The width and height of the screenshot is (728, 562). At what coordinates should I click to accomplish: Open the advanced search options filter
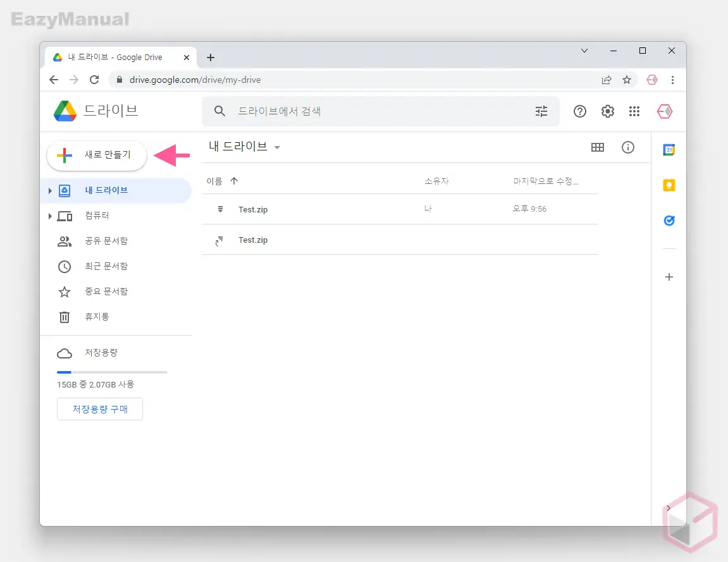tap(541, 111)
